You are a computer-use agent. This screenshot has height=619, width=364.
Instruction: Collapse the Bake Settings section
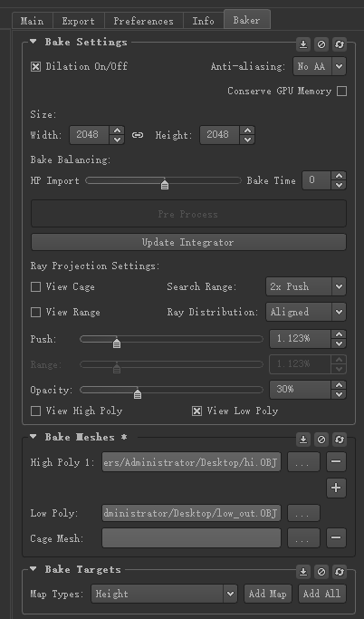tap(34, 42)
